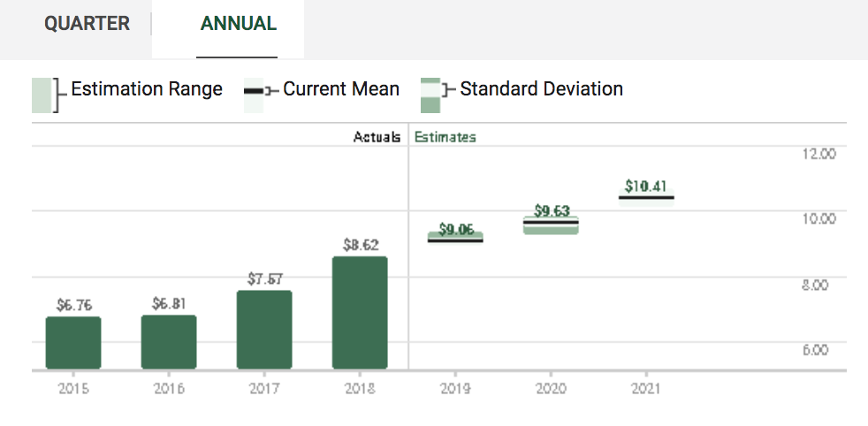
Task: Select the 2015 bar in chart
Action: pos(73,342)
